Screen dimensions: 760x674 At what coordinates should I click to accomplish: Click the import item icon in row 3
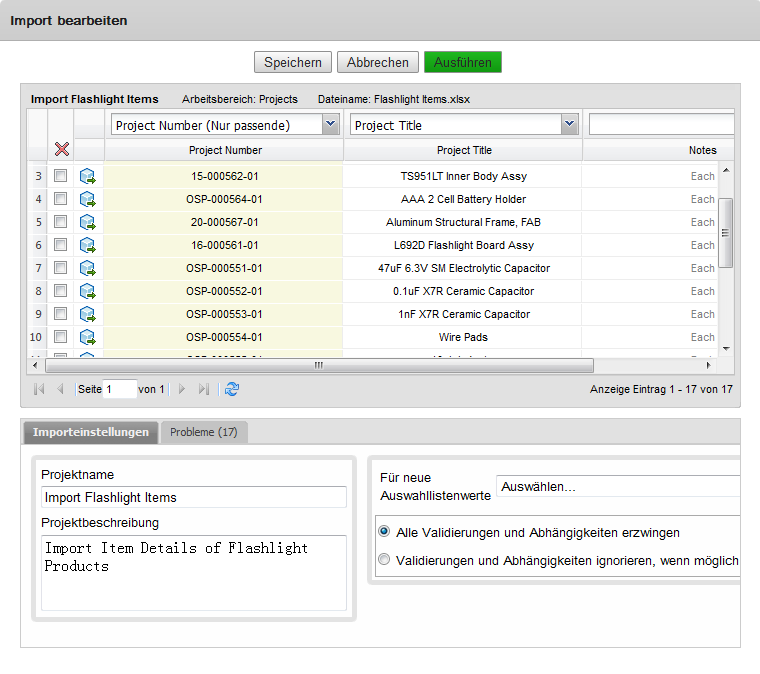(88, 176)
